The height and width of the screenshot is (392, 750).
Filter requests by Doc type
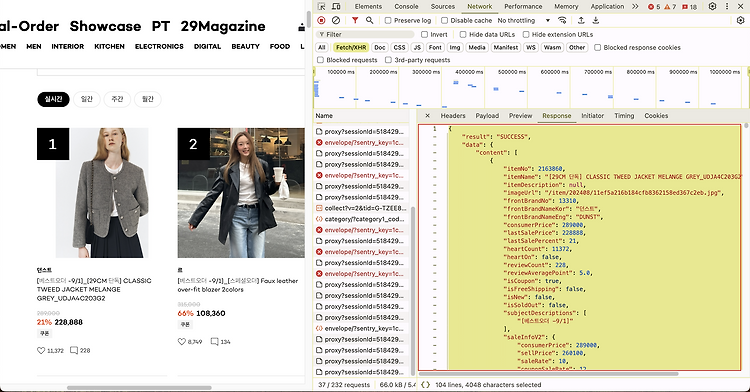pos(380,47)
